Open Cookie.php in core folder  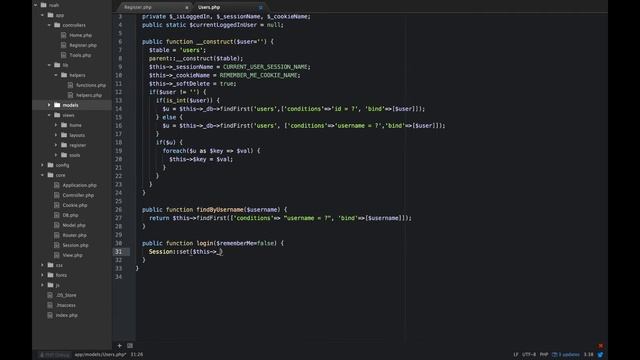coord(75,205)
